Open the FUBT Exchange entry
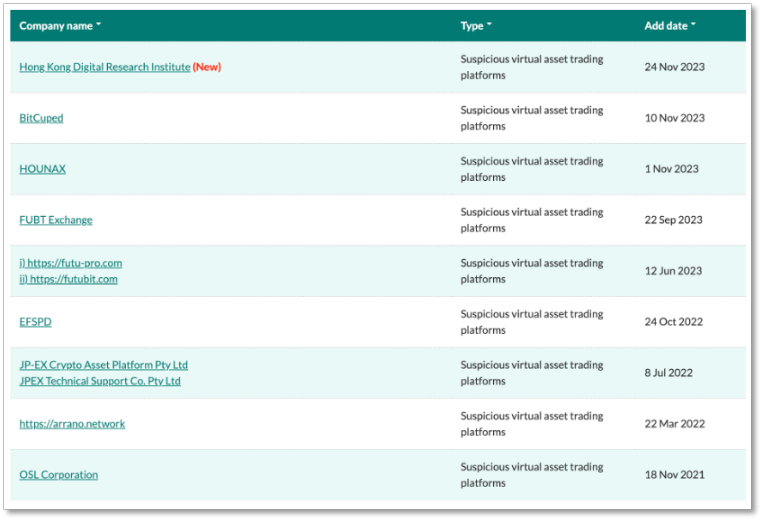Image resolution: width=763 pixels, height=522 pixels. tap(56, 220)
